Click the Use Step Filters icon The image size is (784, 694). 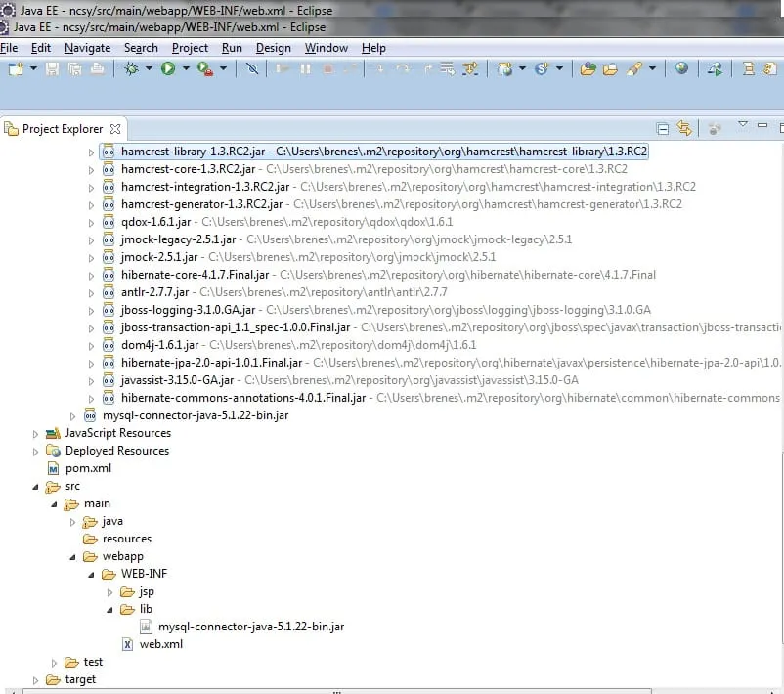470,68
